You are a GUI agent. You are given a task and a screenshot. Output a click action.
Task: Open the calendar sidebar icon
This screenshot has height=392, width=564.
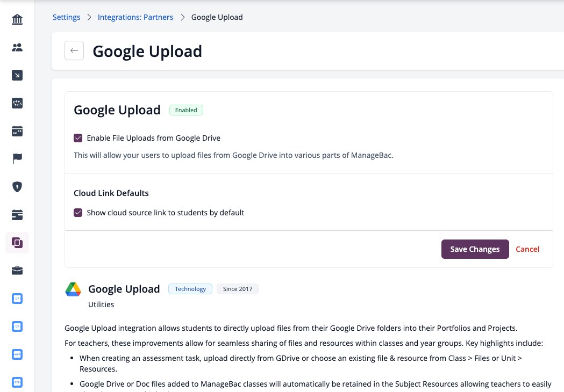coord(17,131)
